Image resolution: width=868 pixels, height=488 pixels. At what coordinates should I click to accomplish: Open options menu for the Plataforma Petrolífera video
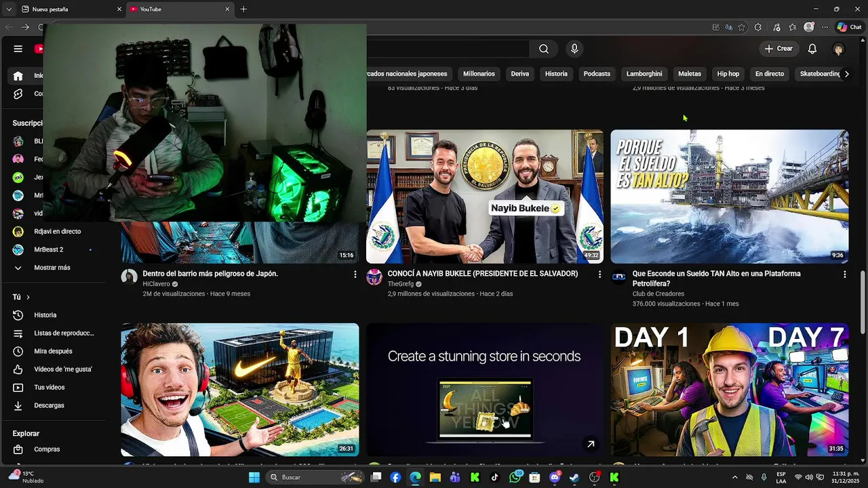coord(844,274)
